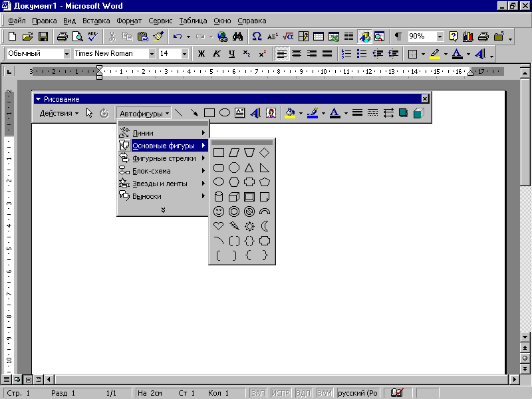Toggle superscript formatting
Image resolution: width=532 pixels, height=399 pixels.
coord(262,54)
